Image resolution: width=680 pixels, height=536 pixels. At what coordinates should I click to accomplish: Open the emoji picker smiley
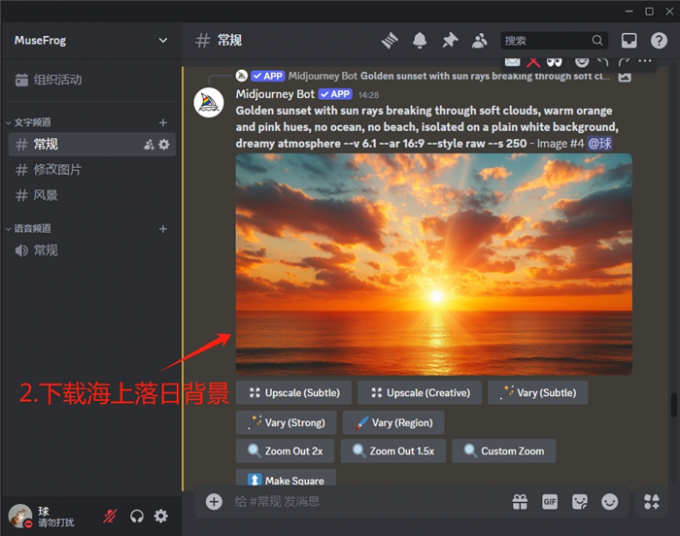tap(609, 502)
